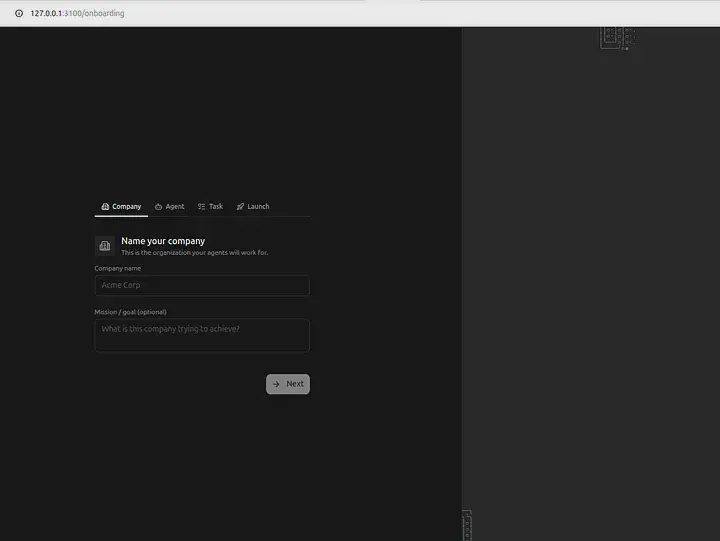The height and width of the screenshot is (541, 720).
Task: Click the "Company name" field label
Action: [x=118, y=268]
